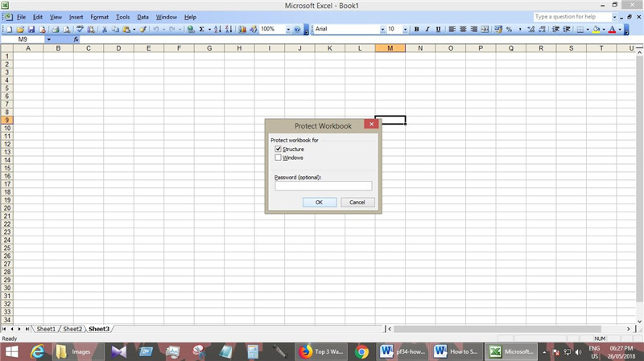Image resolution: width=644 pixels, height=361 pixels.
Task: Click the Borders icon in the toolbar
Action: pos(580,29)
